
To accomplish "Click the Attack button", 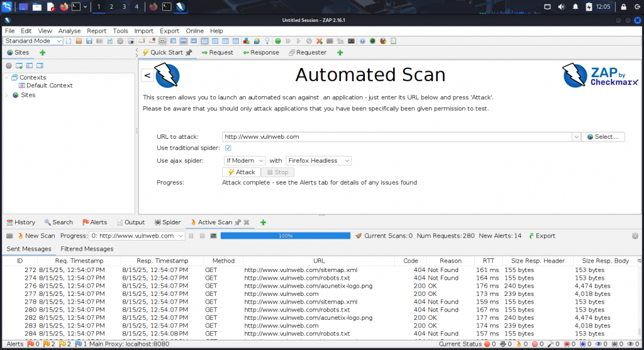I will [241, 172].
